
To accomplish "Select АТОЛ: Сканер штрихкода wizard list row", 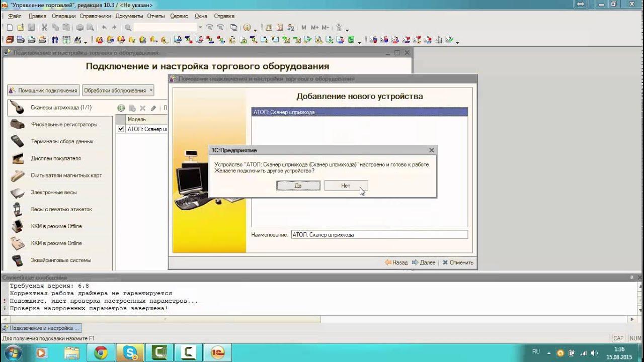I will [359, 112].
